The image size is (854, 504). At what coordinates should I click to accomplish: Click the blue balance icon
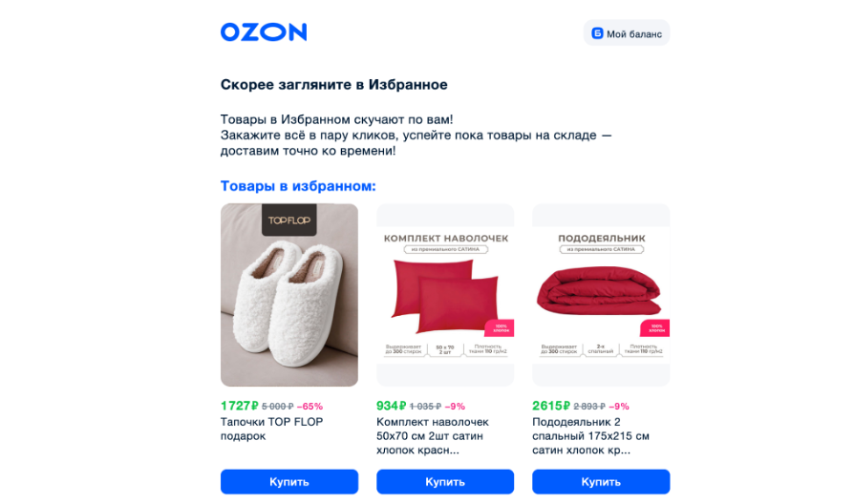click(x=597, y=33)
